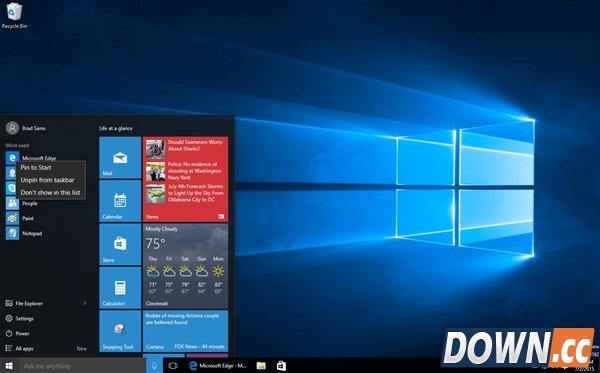Viewport: 600px width, 373px height.
Task: Switch to Microsoft Edge taskbar window
Action: (x=217, y=366)
